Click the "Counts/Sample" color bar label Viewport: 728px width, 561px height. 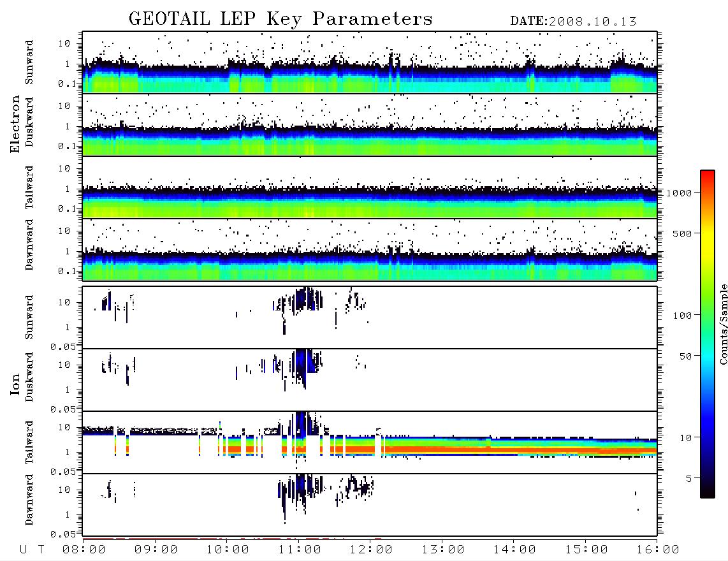coord(723,324)
